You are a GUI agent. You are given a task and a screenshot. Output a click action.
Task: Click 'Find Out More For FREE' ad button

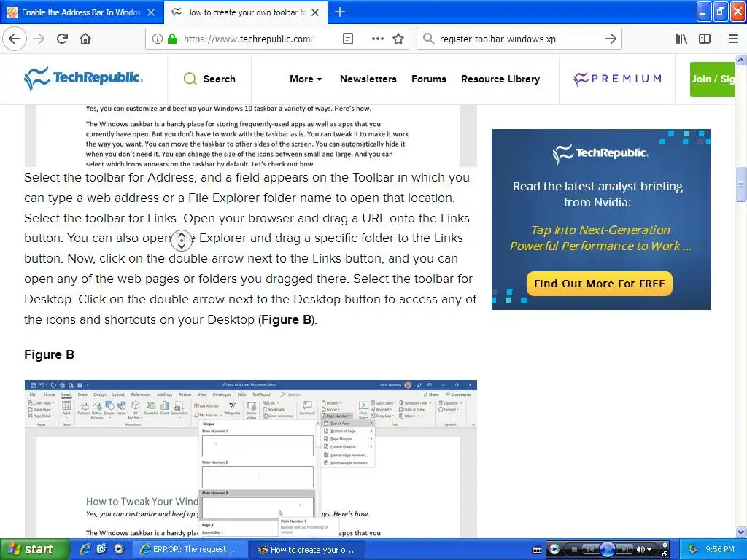pyautogui.click(x=600, y=284)
